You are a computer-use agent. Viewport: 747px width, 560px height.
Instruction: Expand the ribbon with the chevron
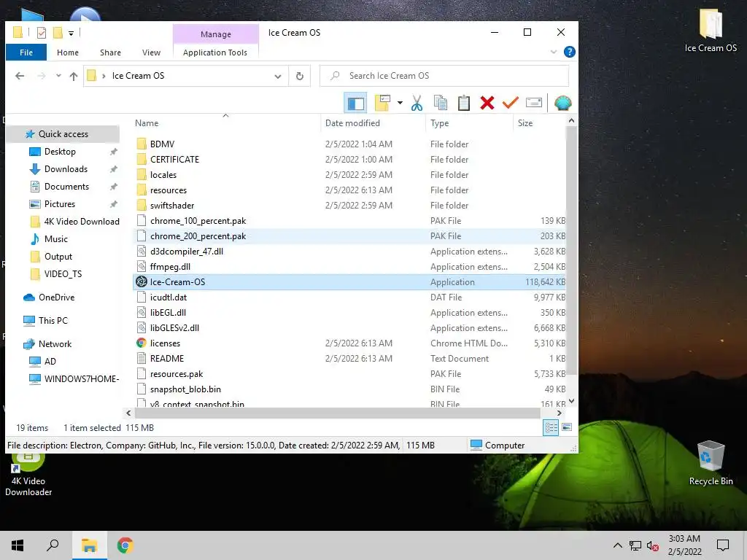click(x=554, y=52)
